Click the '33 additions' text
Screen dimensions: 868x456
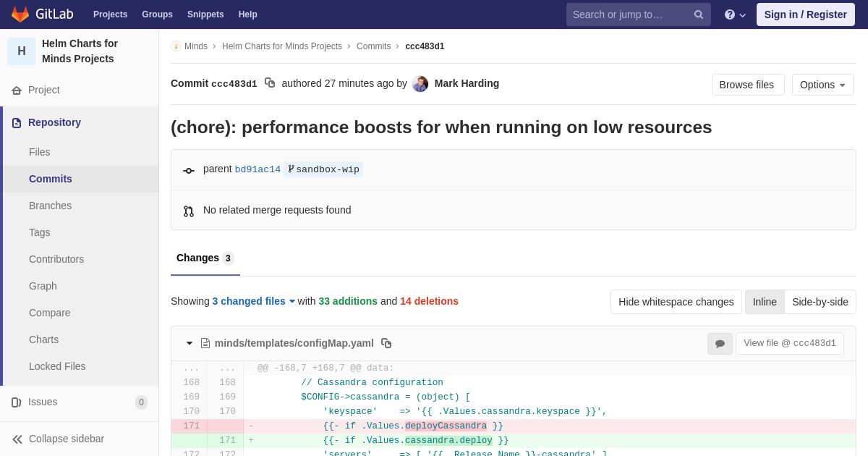348,301
